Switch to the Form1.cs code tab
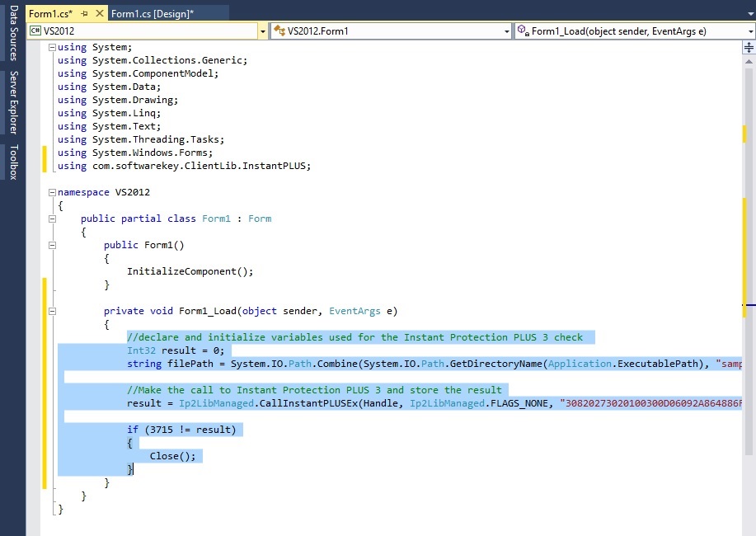 [50, 13]
